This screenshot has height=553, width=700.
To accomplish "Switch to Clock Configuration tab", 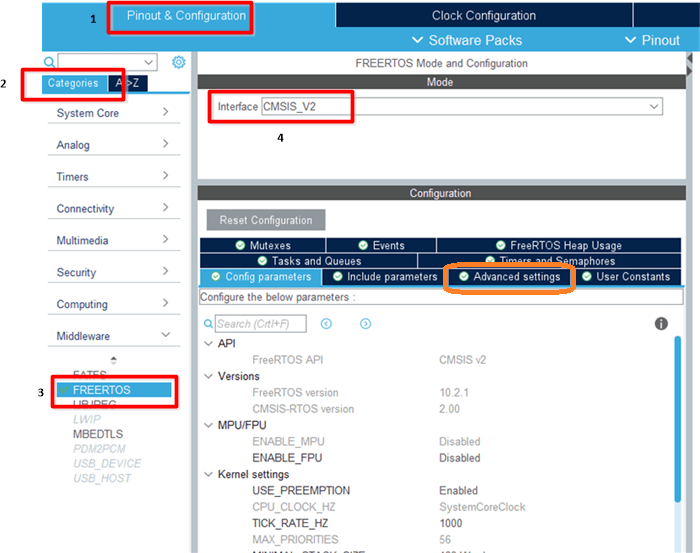I will (x=484, y=16).
